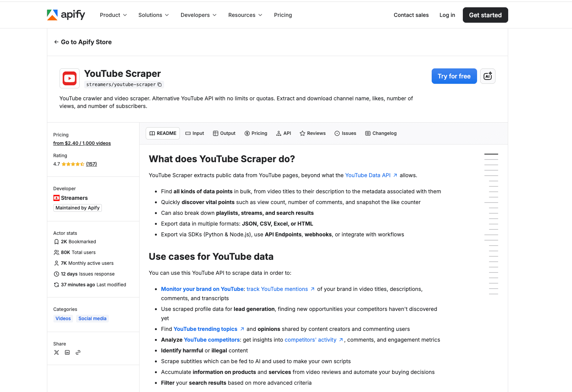The width and height of the screenshot is (572, 392).
Task: Click the person icon beside Monthly active users
Action: point(57,263)
